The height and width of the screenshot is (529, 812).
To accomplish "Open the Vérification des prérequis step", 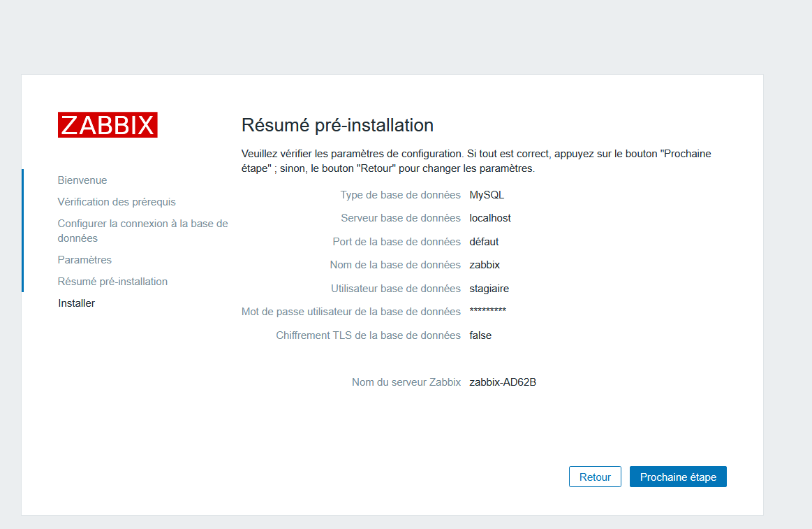I will click(117, 201).
